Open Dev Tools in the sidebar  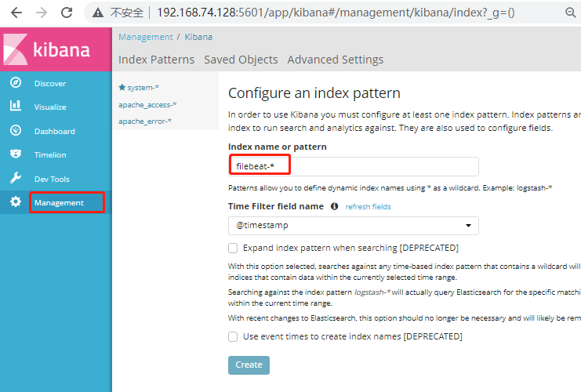pos(52,179)
